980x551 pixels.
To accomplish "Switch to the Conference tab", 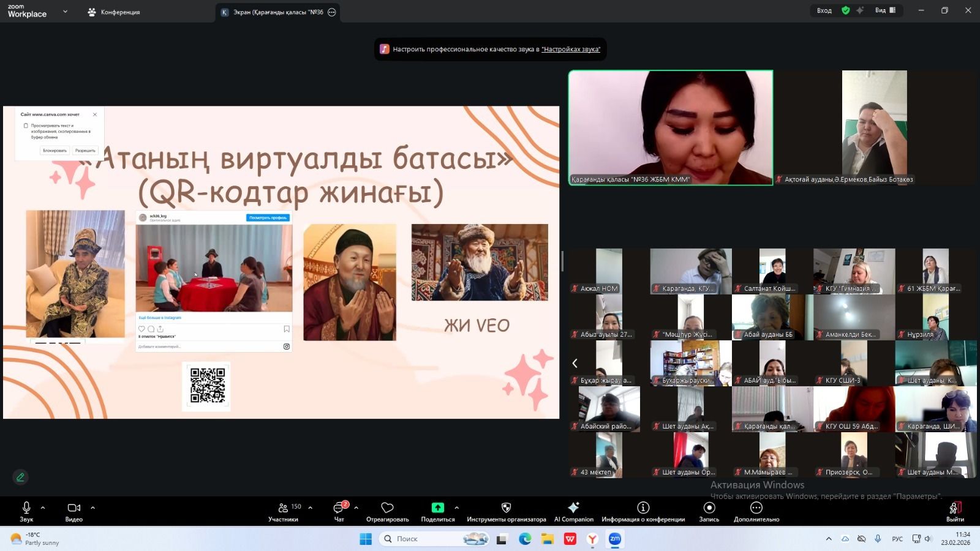I will point(114,12).
